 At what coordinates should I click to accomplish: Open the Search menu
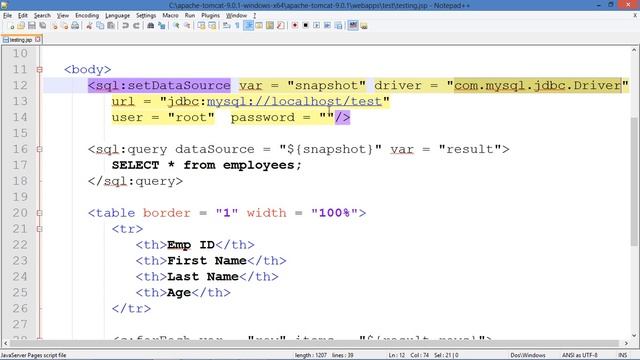pos(42,16)
